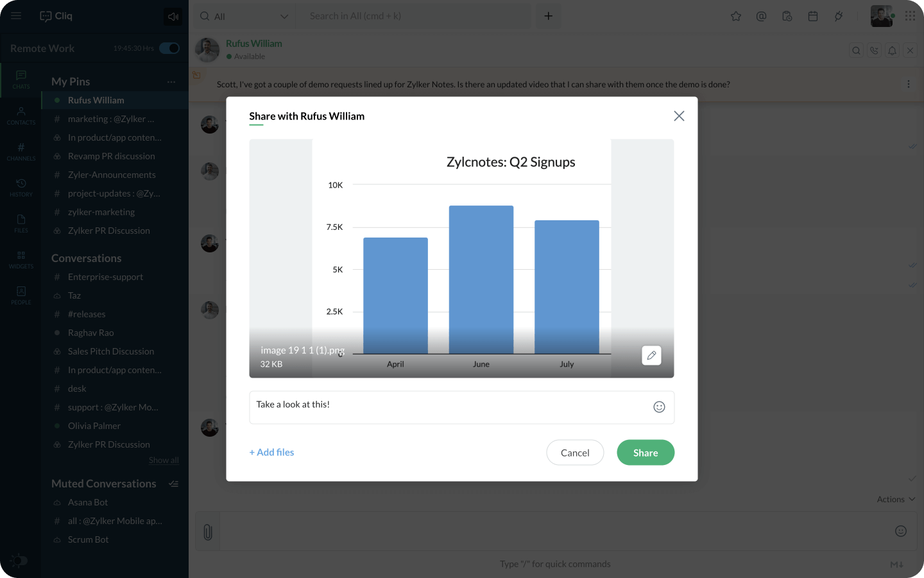924x578 pixels.
Task: Open the apps grid launcher
Action: coord(910,16)
